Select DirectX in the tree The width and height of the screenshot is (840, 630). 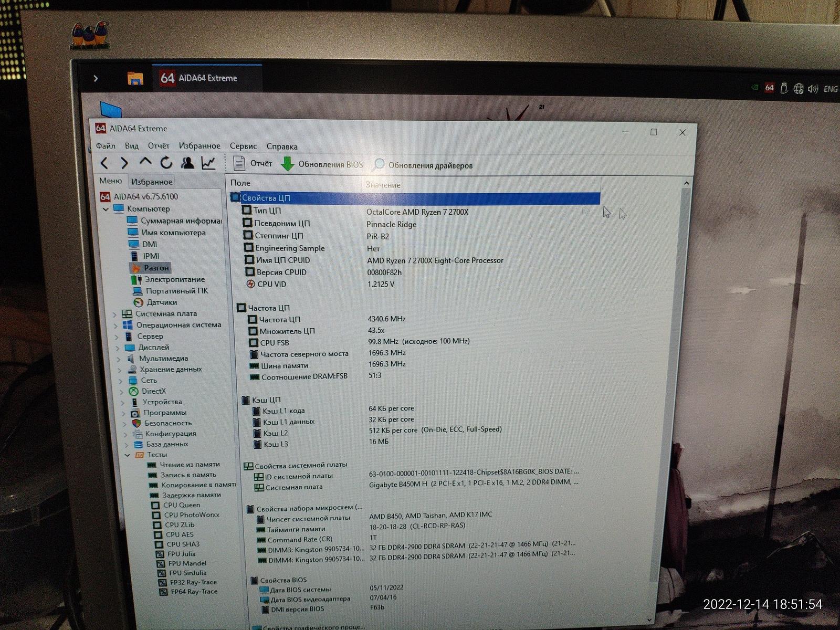(x=148, y=391)
